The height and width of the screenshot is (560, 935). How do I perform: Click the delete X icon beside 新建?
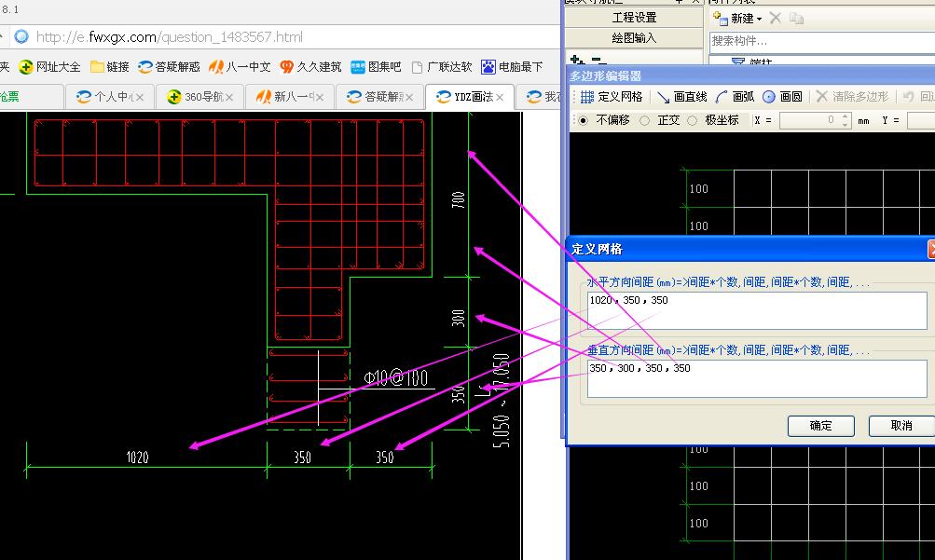pos(776,18)
